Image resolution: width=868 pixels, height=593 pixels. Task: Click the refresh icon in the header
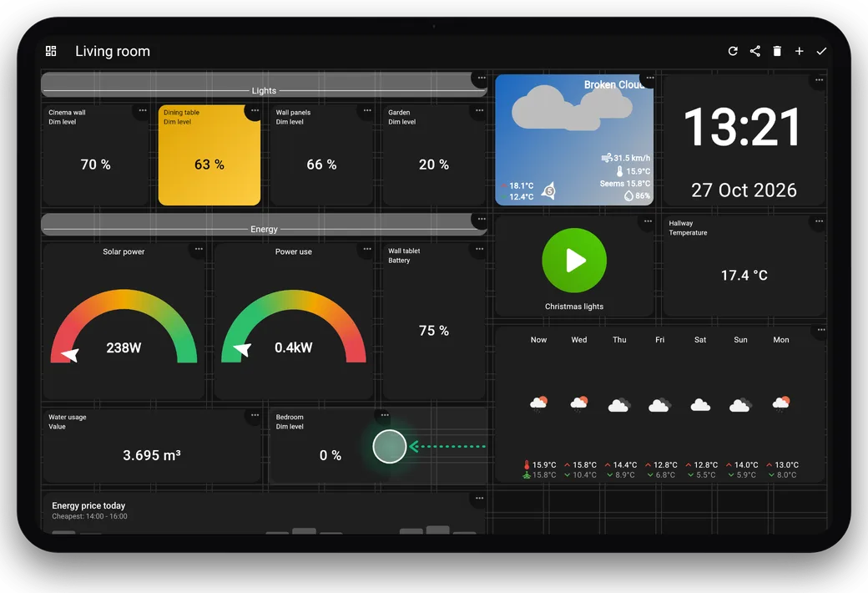(x=733, y=51)
